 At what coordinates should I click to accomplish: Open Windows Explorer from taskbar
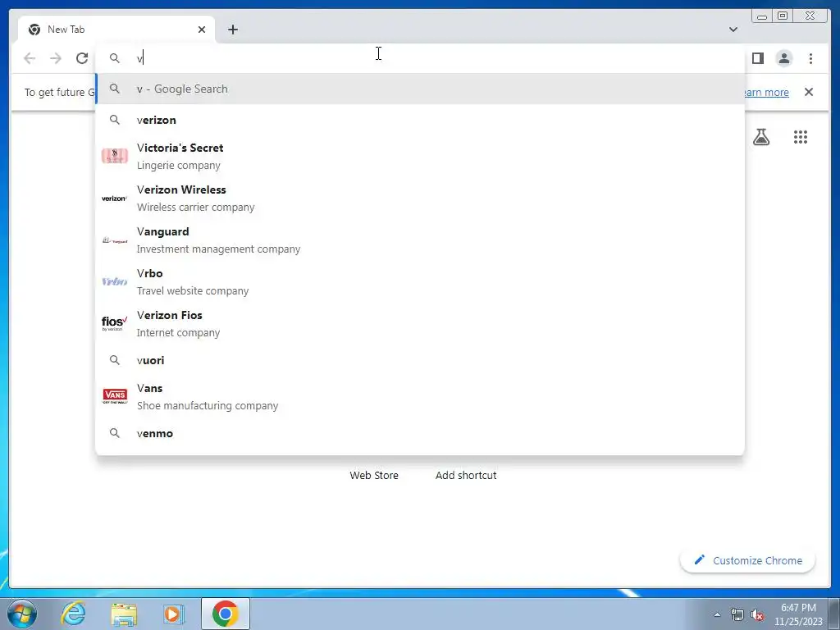click(x=124, y=614)
